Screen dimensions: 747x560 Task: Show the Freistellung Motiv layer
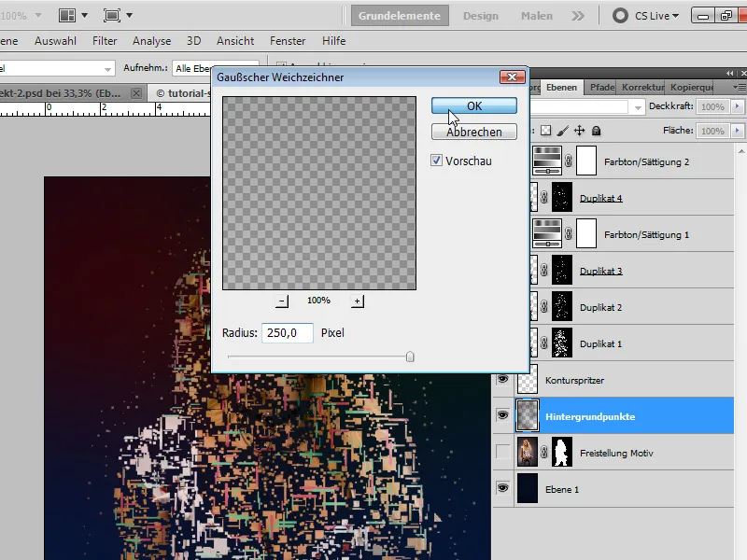pos(502,452)
